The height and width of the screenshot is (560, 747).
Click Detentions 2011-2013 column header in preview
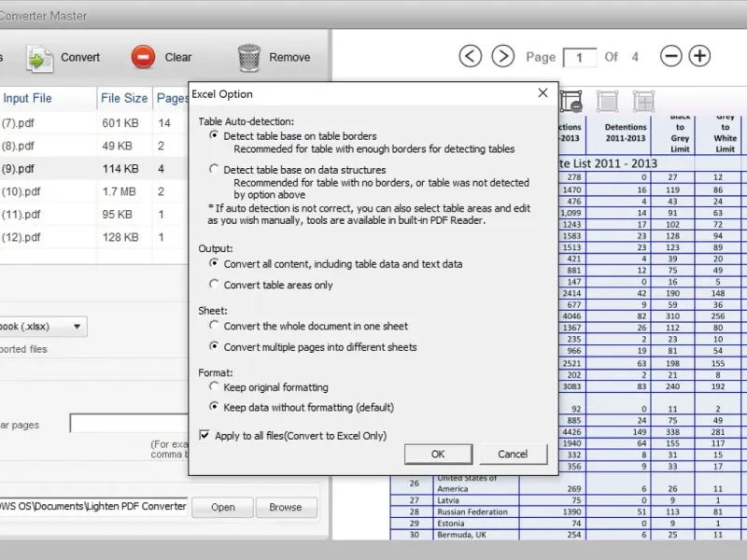tap(626, 133)
